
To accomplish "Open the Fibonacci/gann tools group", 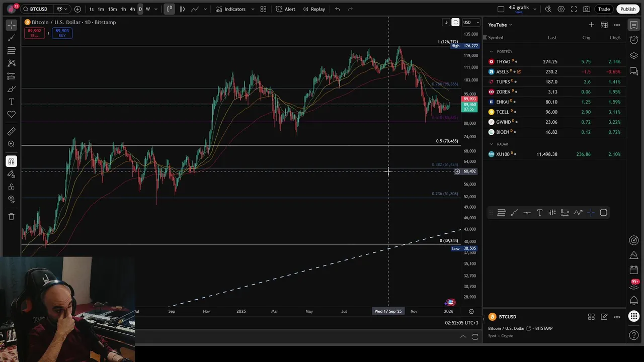I will [x=11, y=51].
